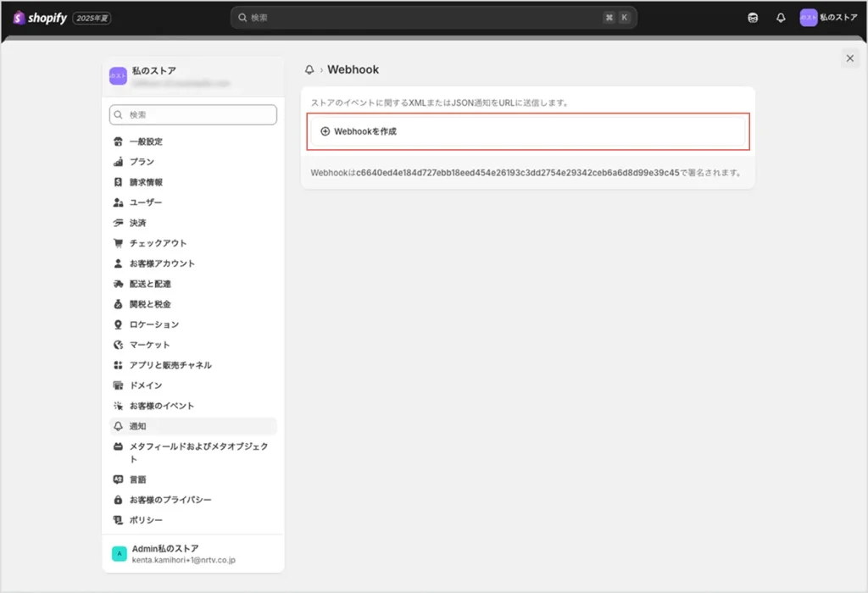Click the Shopify logo in top bar
This screenshot has height=593, width=868.
(x=39, y=18)
